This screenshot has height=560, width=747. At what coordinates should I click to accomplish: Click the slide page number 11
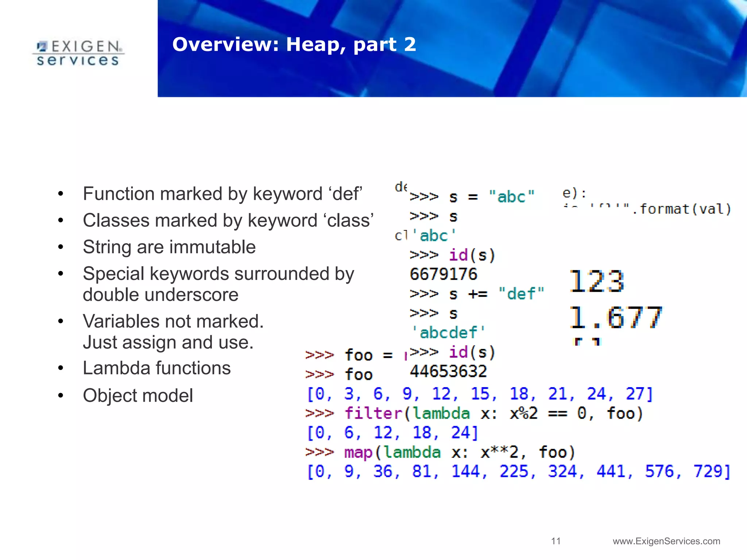pyautogui.click(x=556, y=541)
